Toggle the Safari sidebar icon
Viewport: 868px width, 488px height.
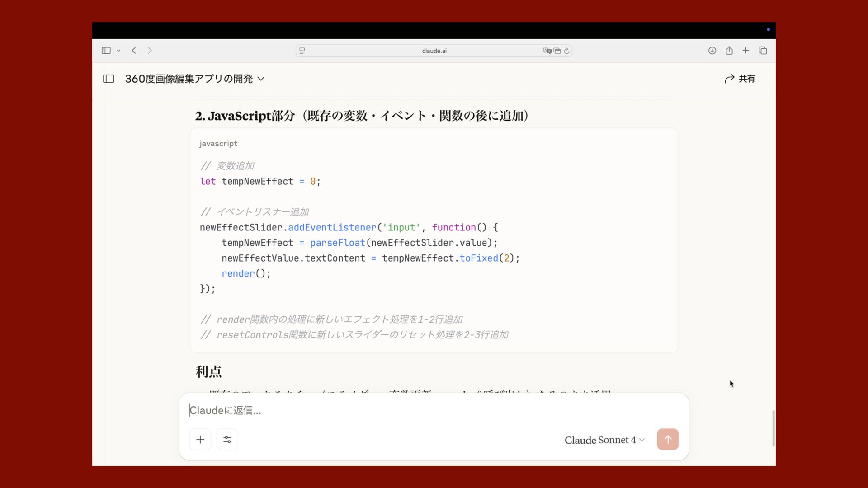[106, 51]
